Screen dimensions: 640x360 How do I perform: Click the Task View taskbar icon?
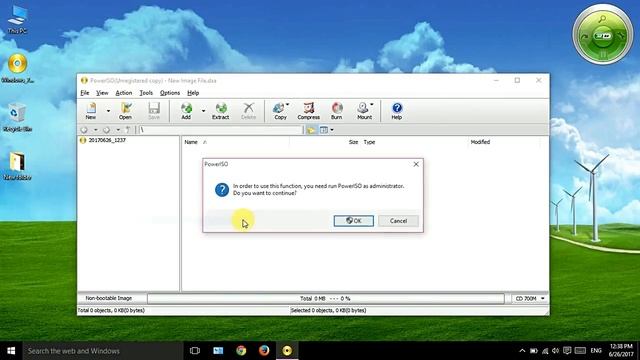coord(195,351)
